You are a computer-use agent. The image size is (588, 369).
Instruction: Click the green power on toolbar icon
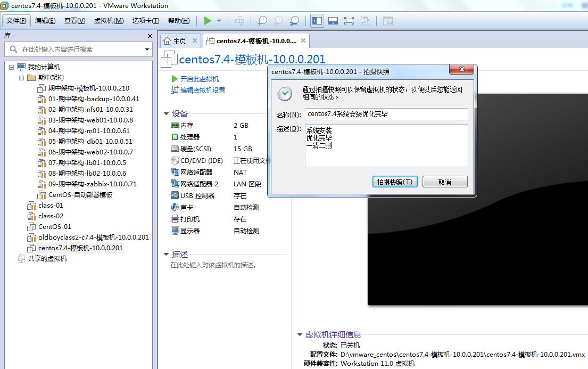208,21
